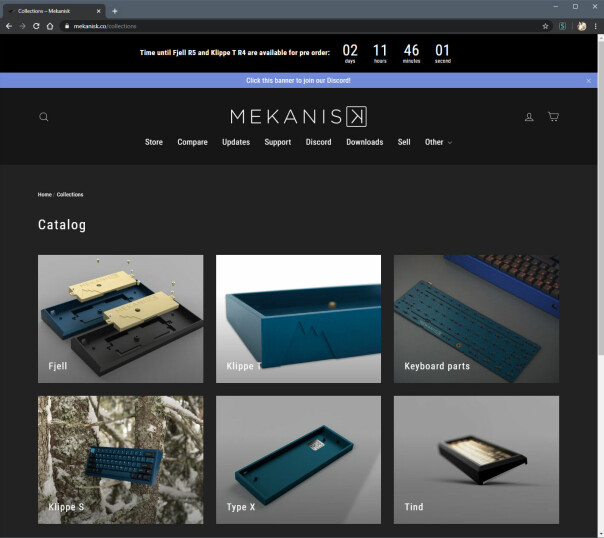Viewport: 604px width, 538px height.
Task: Open the Sell menu item
Action: [x=404, y=142]
